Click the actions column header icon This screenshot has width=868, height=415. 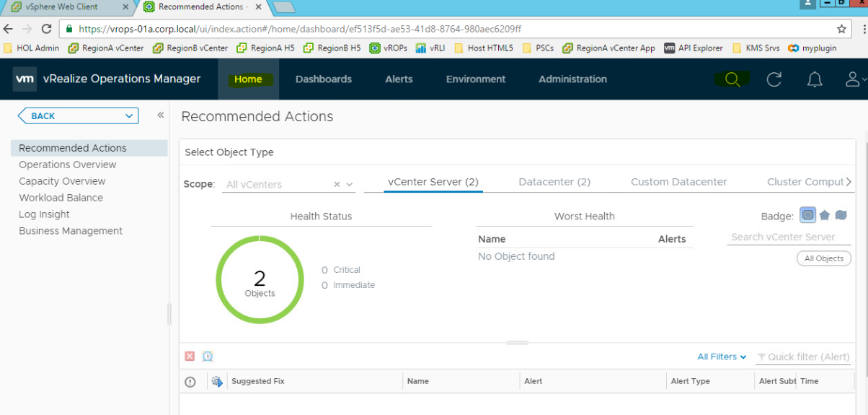[217, 382]
